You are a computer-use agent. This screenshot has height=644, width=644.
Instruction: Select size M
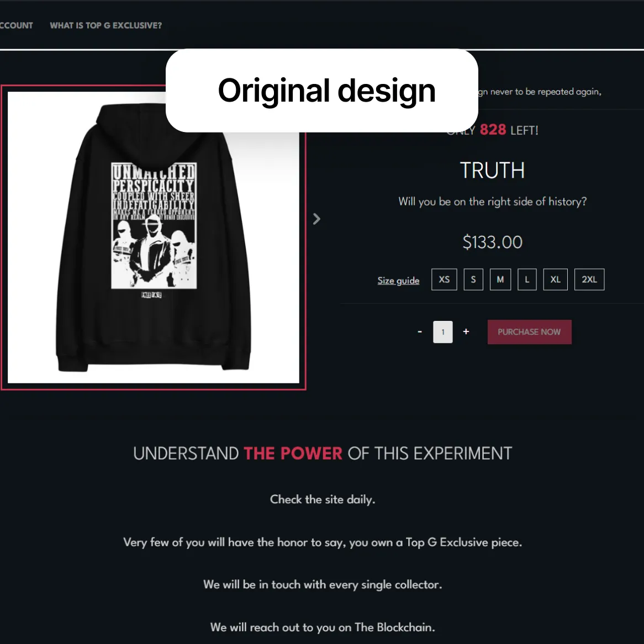click(500, 279)
